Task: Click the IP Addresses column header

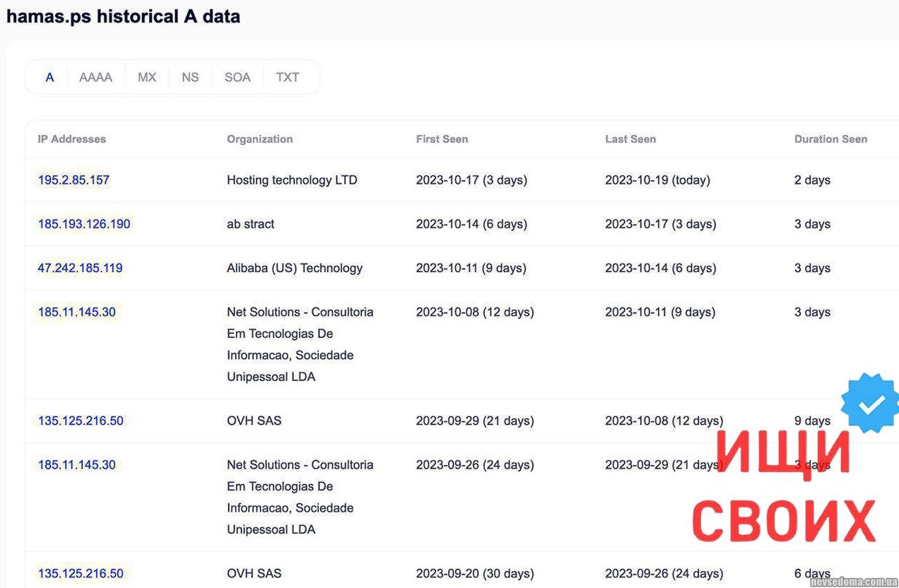Action: [71, 139]
